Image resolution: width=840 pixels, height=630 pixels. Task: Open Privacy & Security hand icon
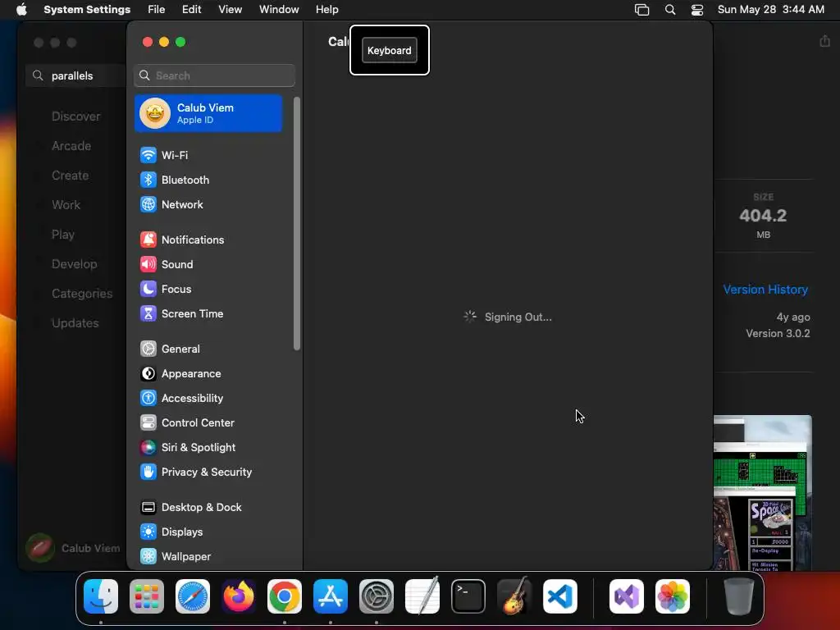(148, 472)
